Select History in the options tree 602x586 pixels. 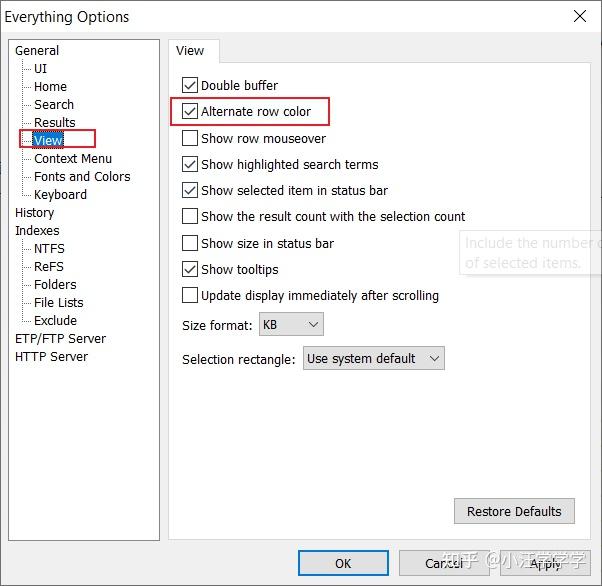tap(35, 212)
